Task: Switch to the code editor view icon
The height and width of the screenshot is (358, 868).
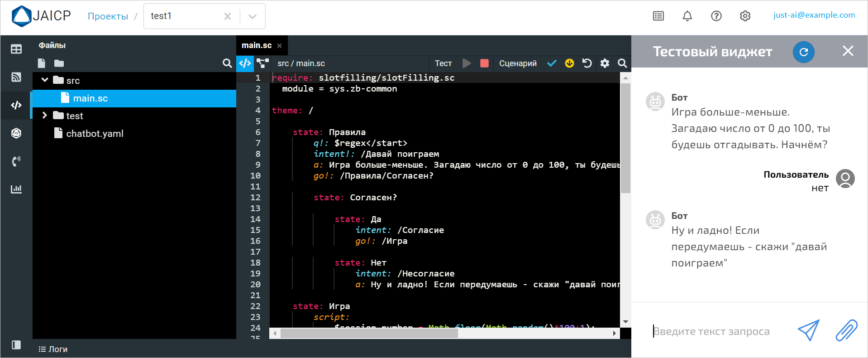Action: coord(245,63)
